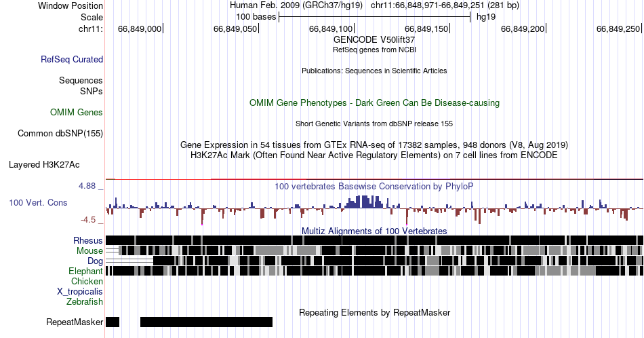Image resolution: width=644 pixels, height=338 pixels.
Task: Click 'Repeating Elements by RepeatMasker' title
Action: 374,312
